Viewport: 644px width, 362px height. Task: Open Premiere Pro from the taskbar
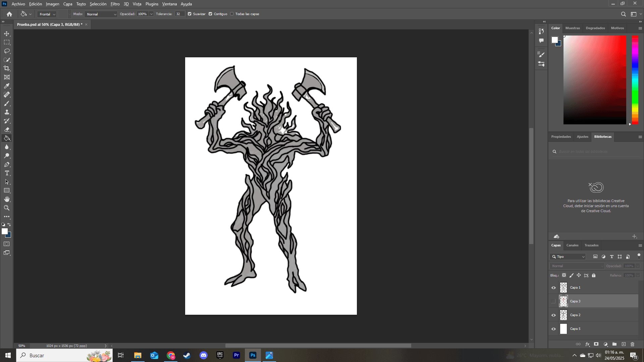tap(236, 355)
